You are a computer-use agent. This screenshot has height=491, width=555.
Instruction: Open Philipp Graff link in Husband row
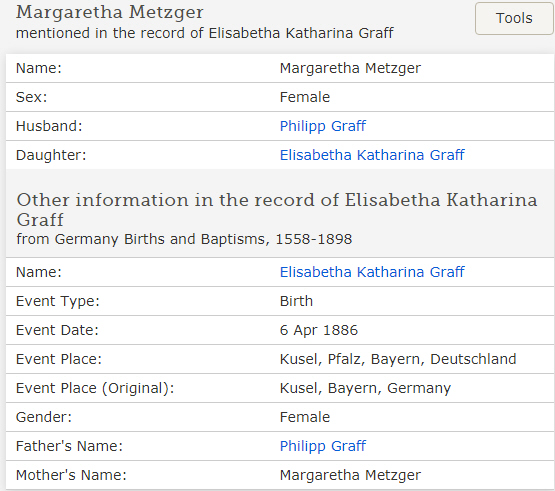[322, 126]
